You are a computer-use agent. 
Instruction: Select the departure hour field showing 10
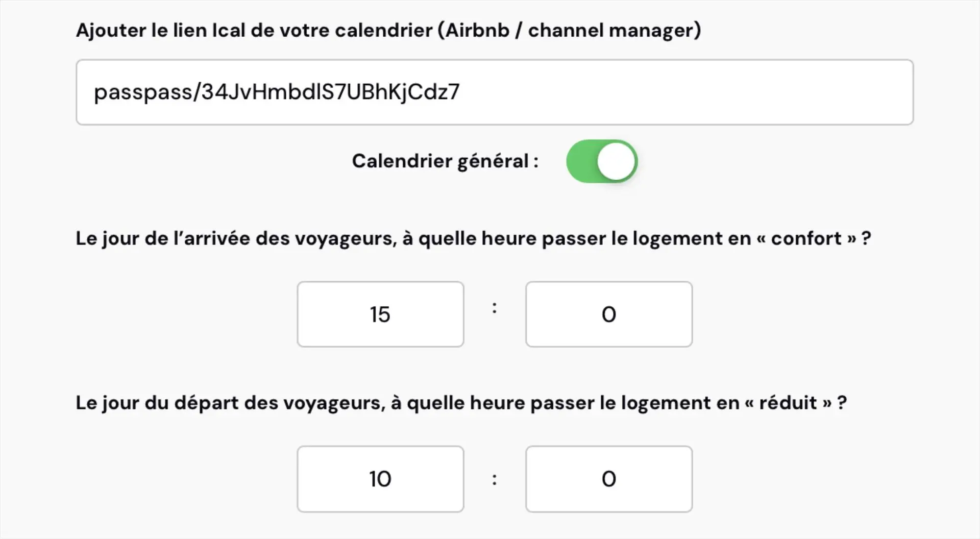pos(380,479)
